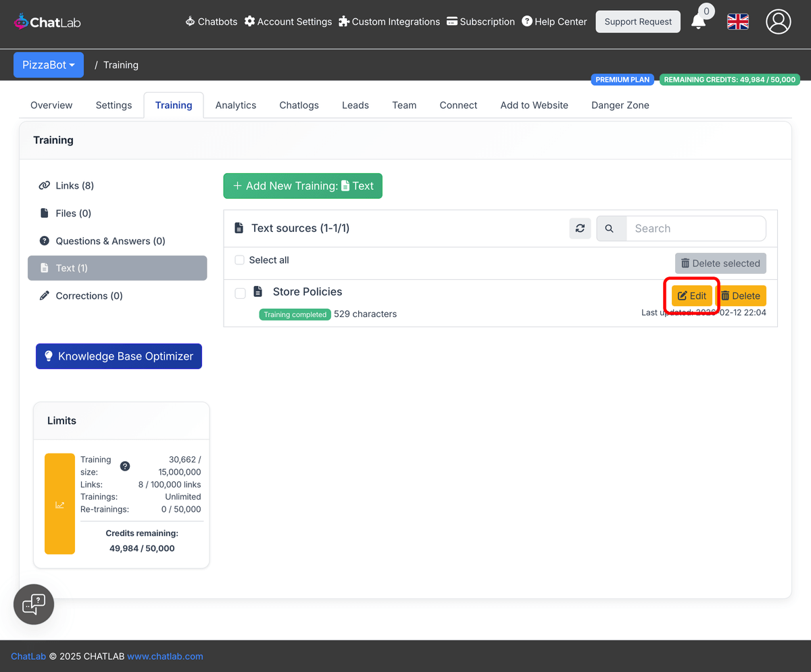Check the Store Policies row checkbox
The height and width of the screenshot is (672, 811).
[x=240, y=293]
